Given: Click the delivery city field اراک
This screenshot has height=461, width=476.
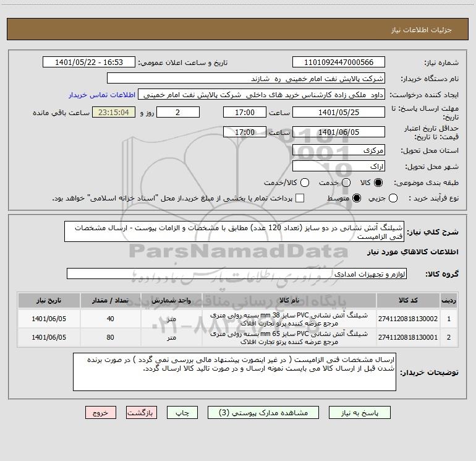Looking at the screenshot, I should click(x=339, y=166).
